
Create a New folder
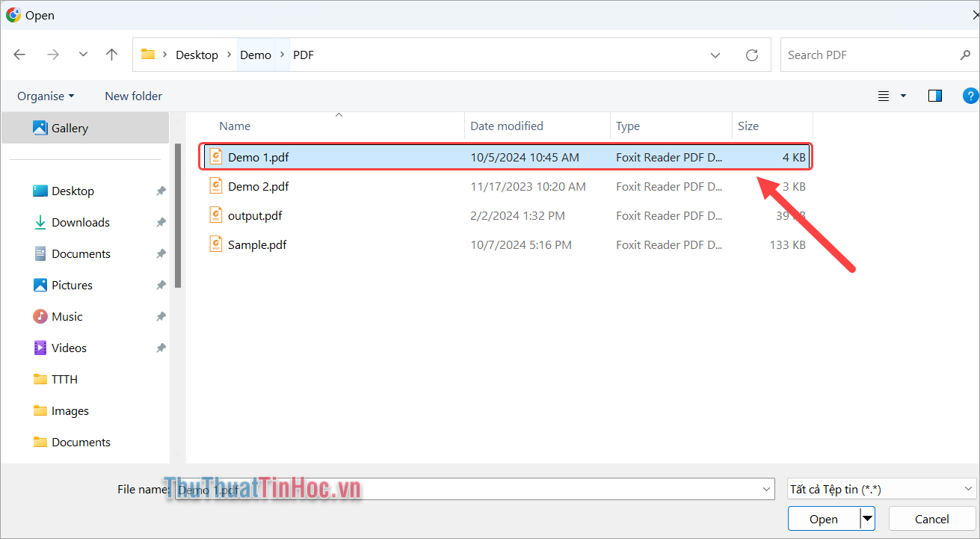click(133, 96)
